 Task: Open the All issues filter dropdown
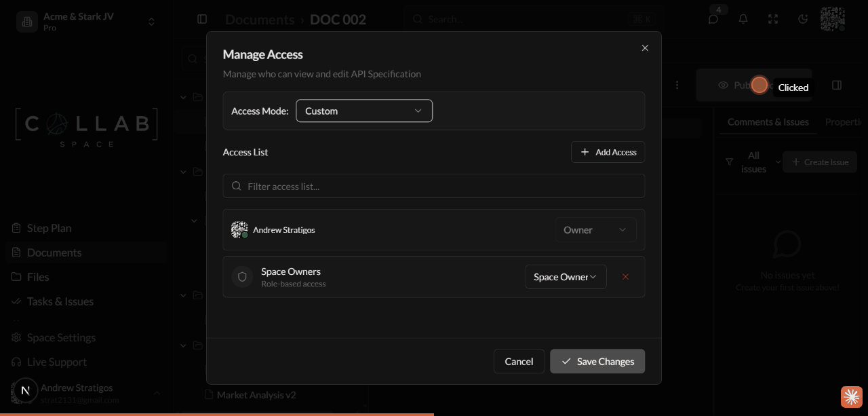pyautogui.click(x=761, y=162)
